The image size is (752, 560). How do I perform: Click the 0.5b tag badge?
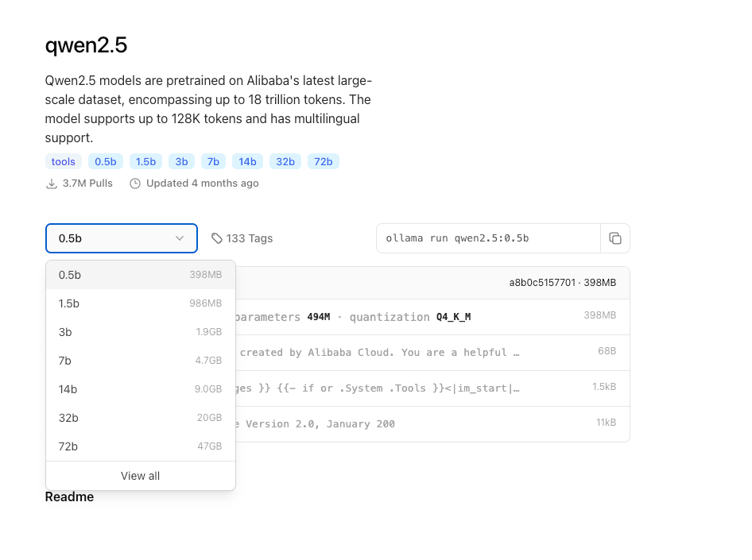[106, 161]
